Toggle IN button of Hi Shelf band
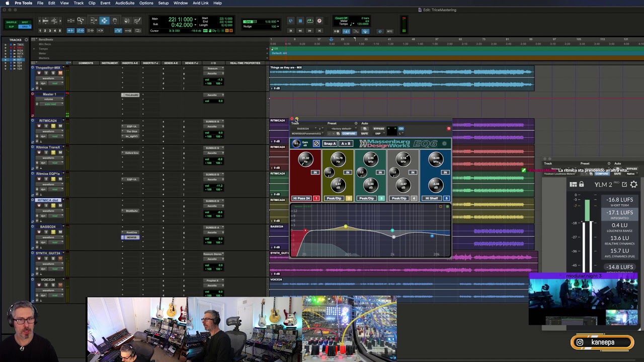 pos(445,172)
